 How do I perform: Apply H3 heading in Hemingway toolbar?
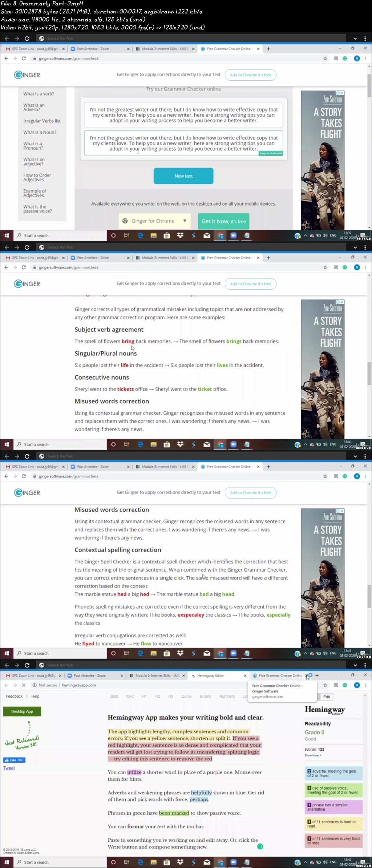(x=170, y=696)
